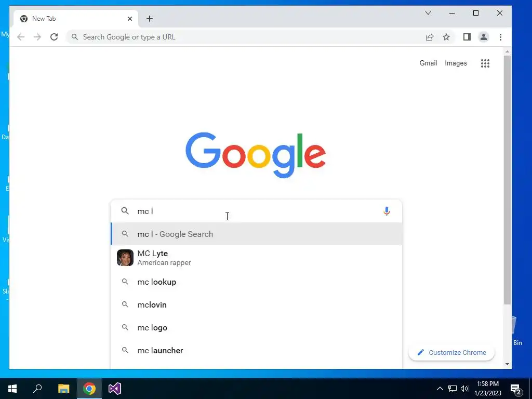Viewport: 532px width, 399px height.
Task: Select the New Tab tab
Action: pyautogui.click(x=76, y=19)
